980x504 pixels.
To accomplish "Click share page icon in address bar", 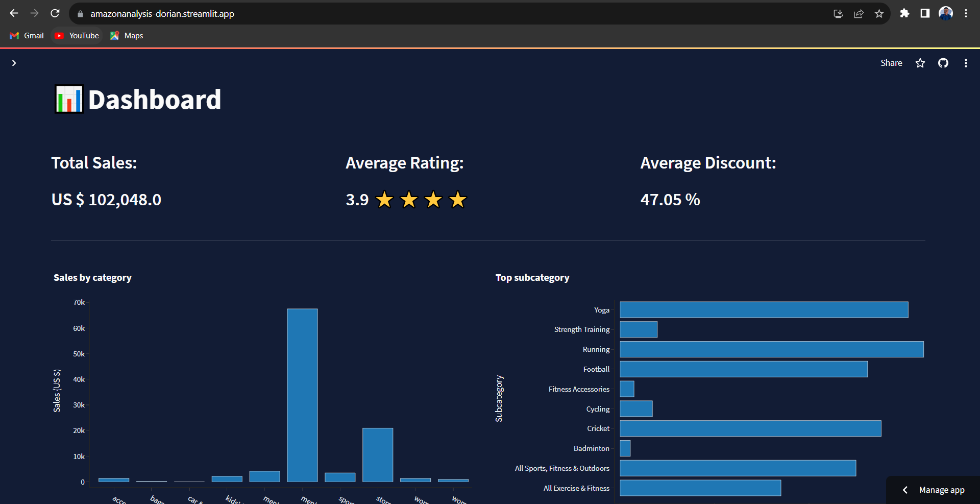I will (859, 14).
